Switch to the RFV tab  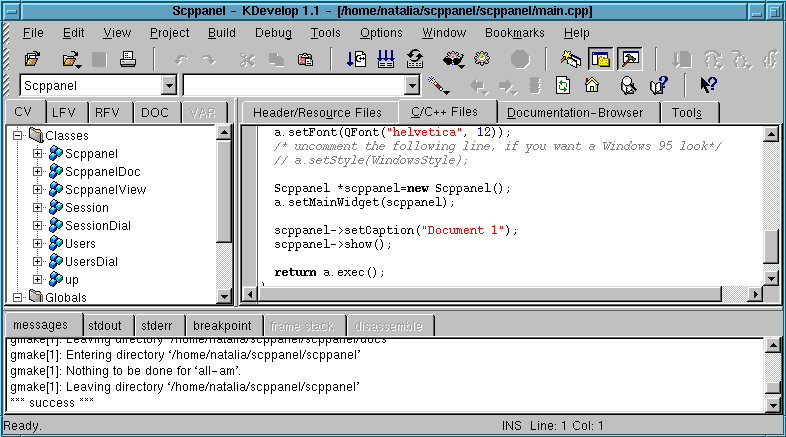(107, 112)
